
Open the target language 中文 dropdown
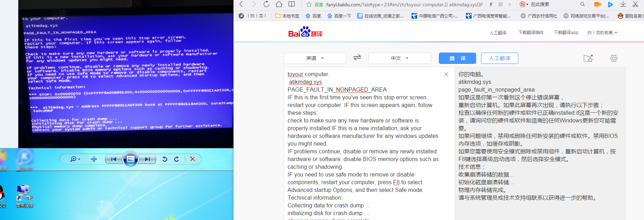400,58
